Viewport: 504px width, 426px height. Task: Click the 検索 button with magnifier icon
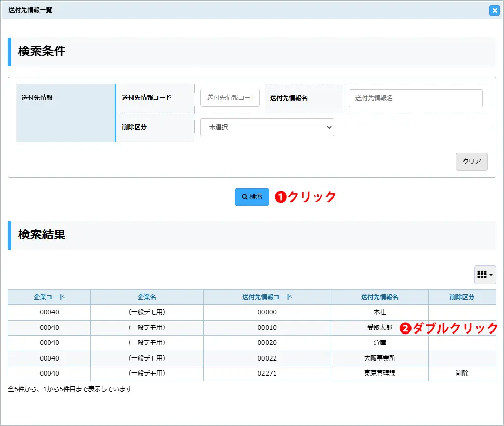(252, 197)
